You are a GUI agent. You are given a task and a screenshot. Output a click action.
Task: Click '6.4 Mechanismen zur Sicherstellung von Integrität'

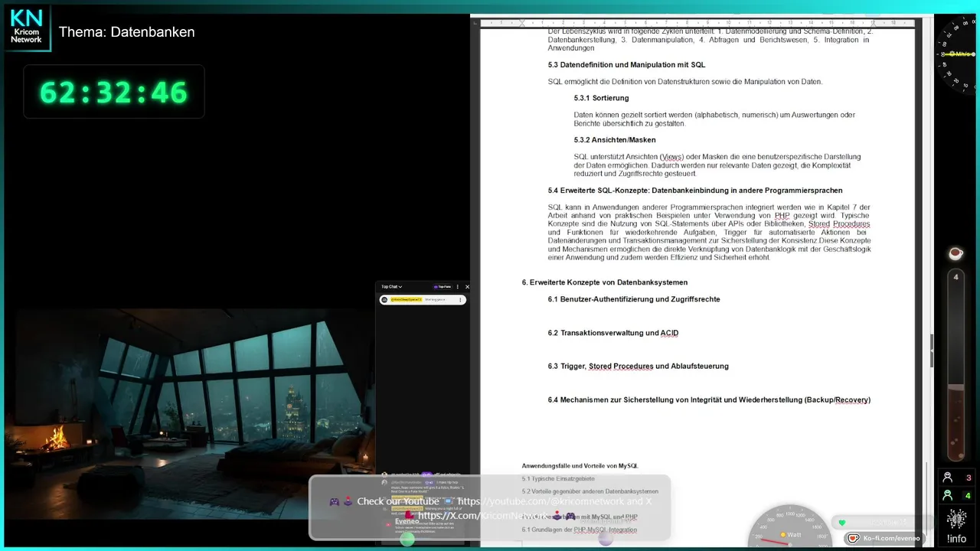pyautogui.click(x=709, y=399)
